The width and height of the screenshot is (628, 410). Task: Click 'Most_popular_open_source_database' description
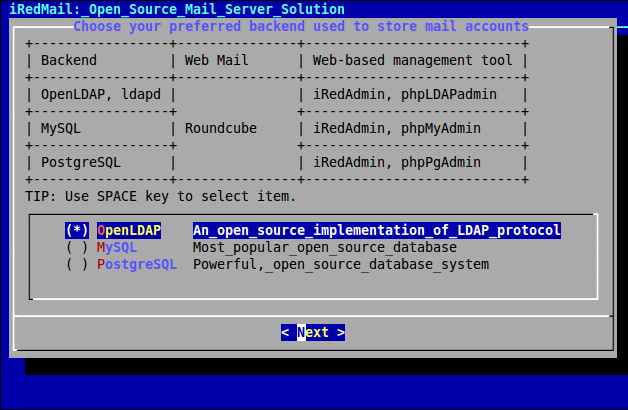pyautogui.click(x=325, y=247)
